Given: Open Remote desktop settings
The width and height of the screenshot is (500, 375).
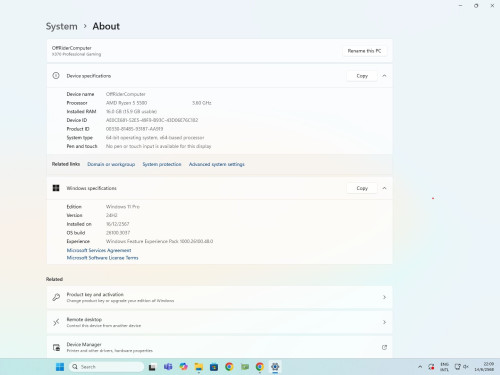Looking at the screenshot, I should coord(219,322).
